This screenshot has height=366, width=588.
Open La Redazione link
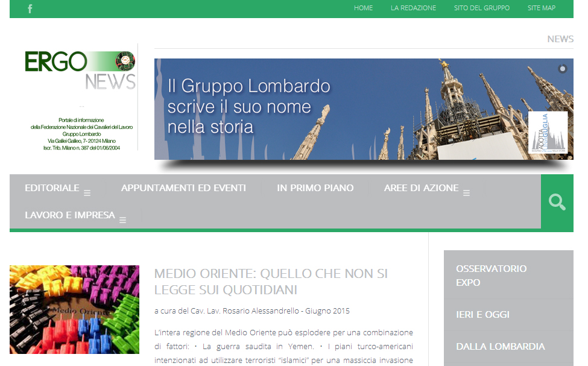413,8
